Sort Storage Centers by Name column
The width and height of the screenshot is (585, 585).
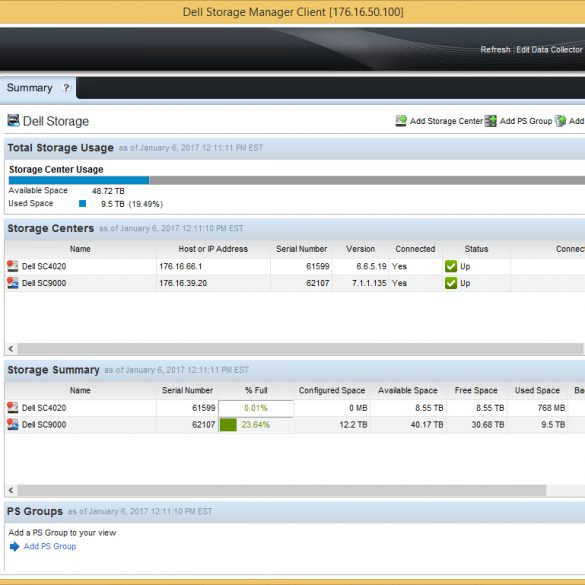click(80, 249)
